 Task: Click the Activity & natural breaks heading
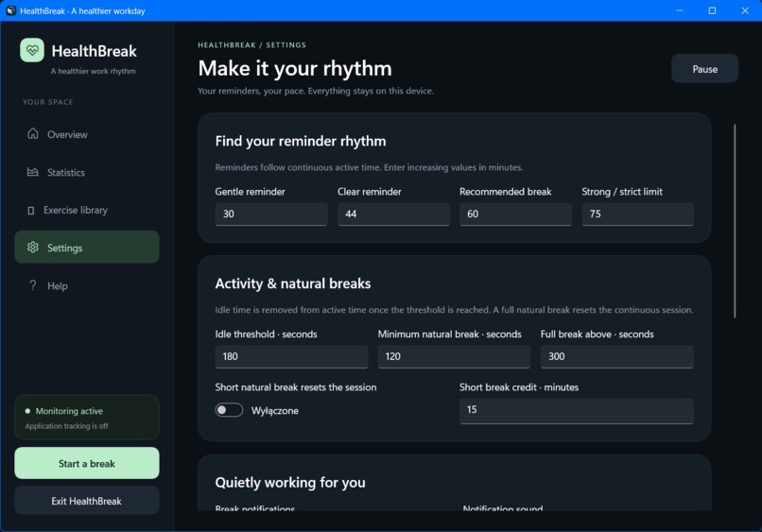tap(293, 283)
